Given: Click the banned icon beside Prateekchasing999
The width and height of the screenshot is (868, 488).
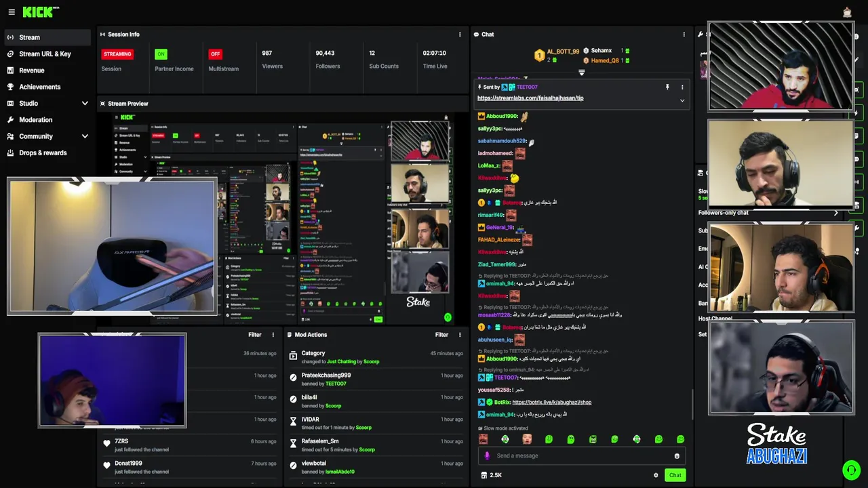Looking at the screenshot, I should (293, 378).
